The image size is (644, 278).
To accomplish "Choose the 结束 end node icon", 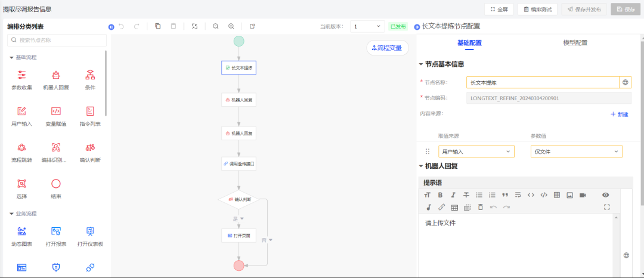I will 56,184.
